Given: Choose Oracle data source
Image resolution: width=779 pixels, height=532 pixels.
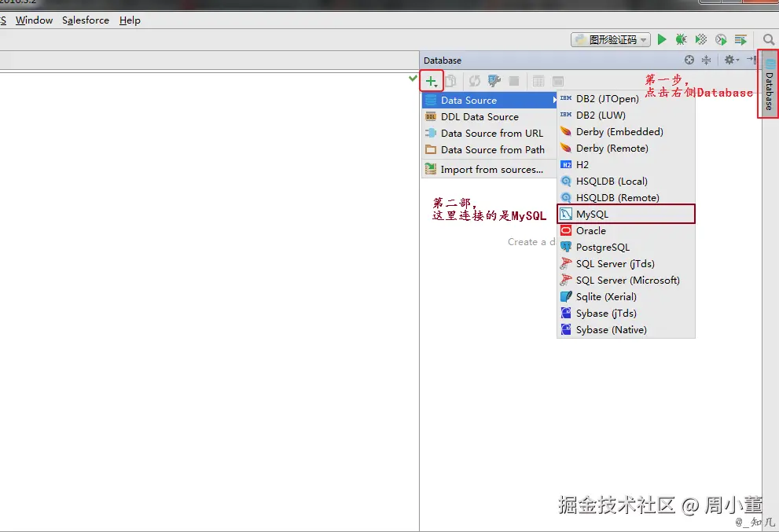Looking at the screenshot, I should click(626, 230).
